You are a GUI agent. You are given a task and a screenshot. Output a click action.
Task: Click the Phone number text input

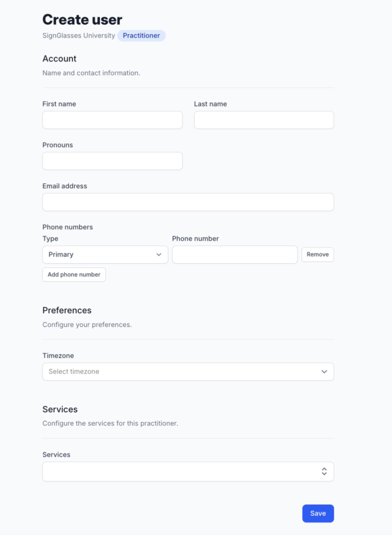[235, 255]
